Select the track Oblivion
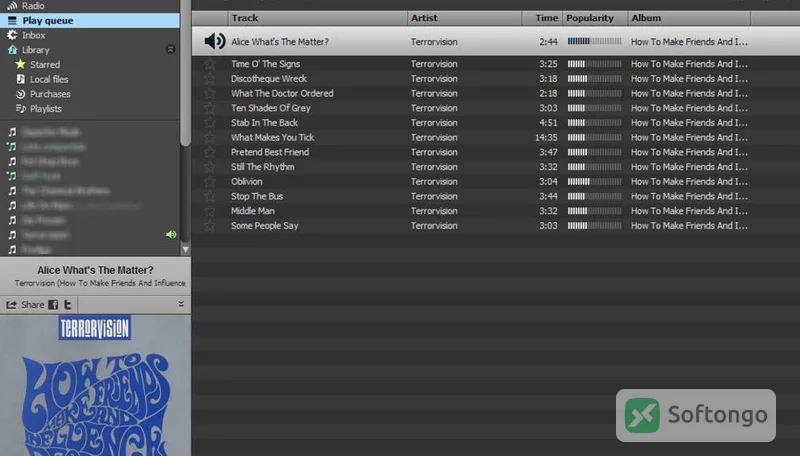 [246, 182]
